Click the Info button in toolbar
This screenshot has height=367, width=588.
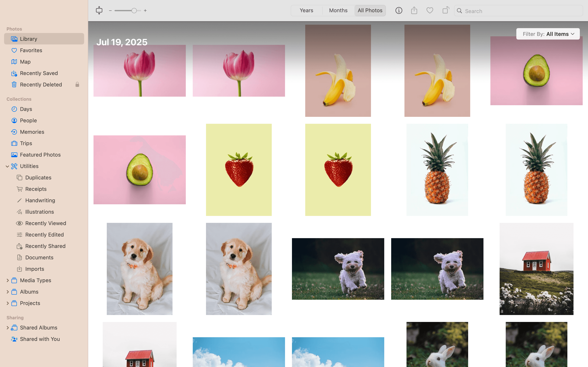pos(399,10)
